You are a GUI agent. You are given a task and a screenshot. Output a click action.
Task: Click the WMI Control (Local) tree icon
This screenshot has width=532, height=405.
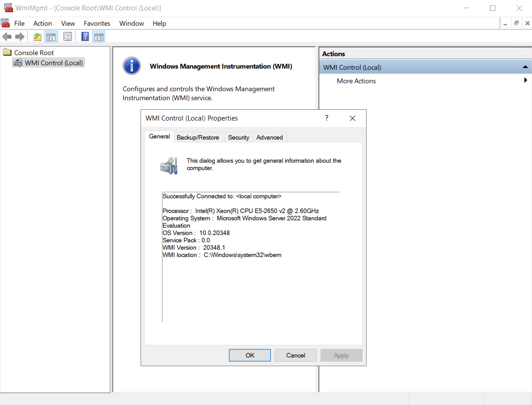tap(18, 63)
